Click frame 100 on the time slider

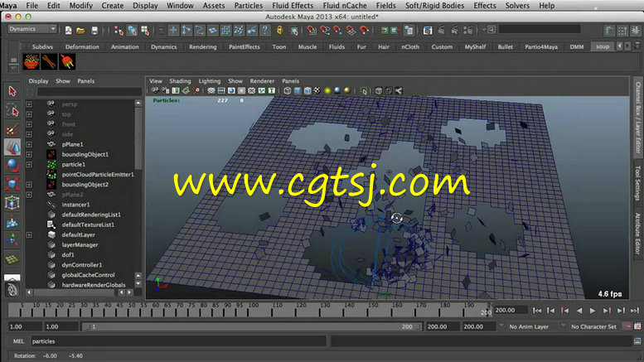[253, 310]
